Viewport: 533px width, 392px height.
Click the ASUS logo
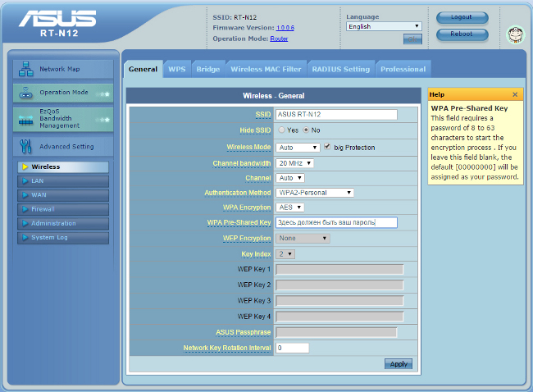click(57, 18)
